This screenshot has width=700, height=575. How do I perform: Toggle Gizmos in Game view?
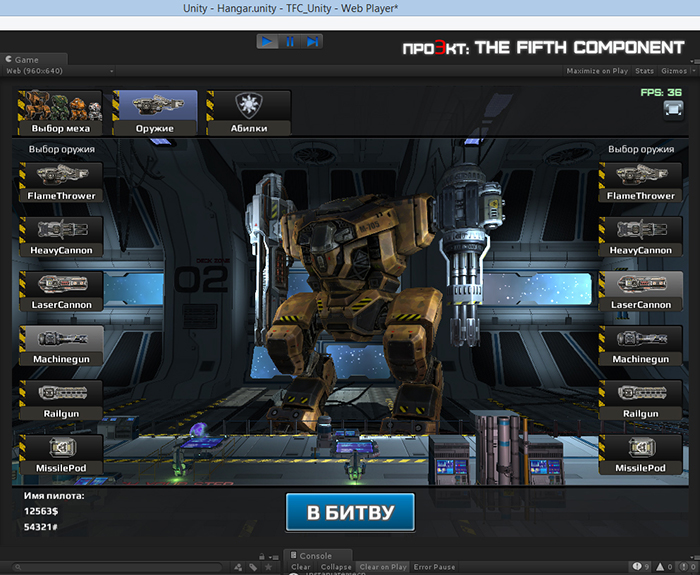pyautogui.click(x=674, y=71)
